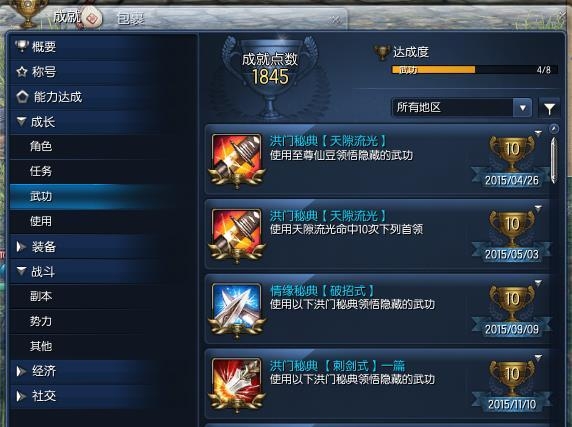
Task: Open the 所有地区 region dropdown
Action: pos(461,108)
